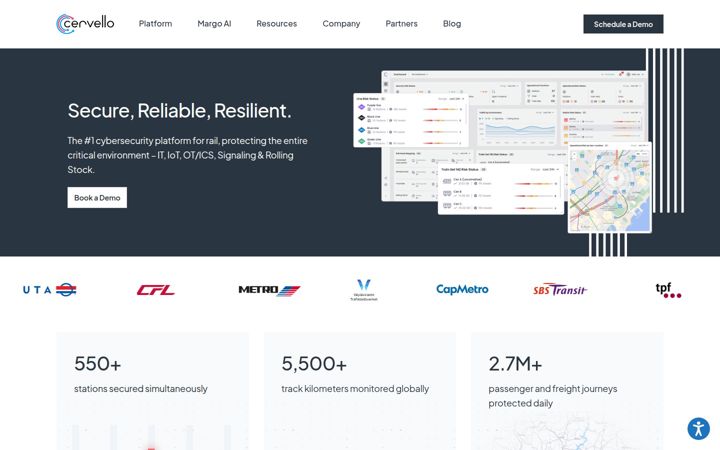720x450 pixels.
Task: Click the blue V-shaped logo
Action: pos(364,290)
